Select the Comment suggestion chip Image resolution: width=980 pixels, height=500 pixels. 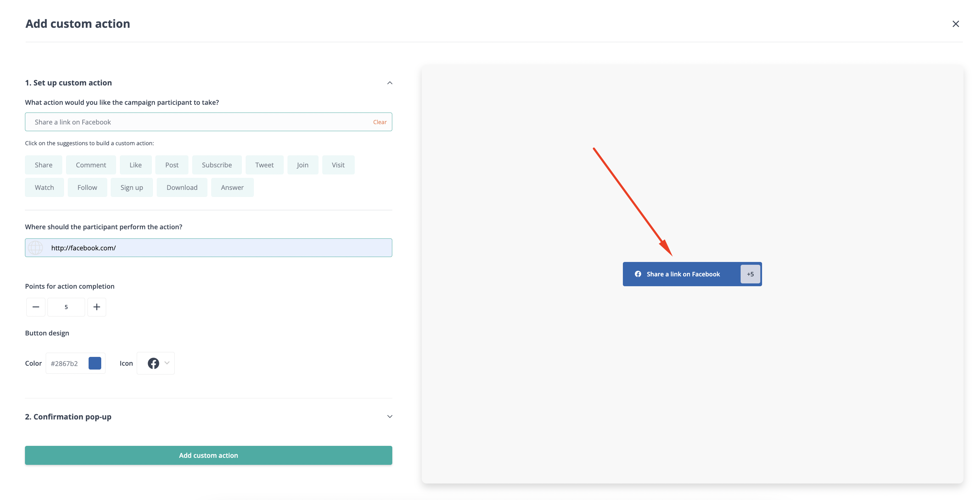click(91, 165)
